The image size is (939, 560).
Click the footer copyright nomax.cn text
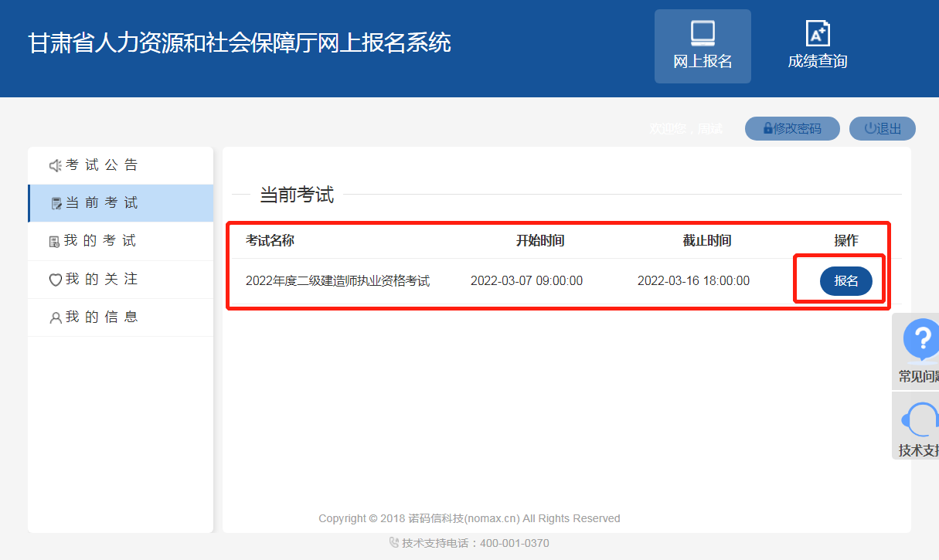point(469,518)
